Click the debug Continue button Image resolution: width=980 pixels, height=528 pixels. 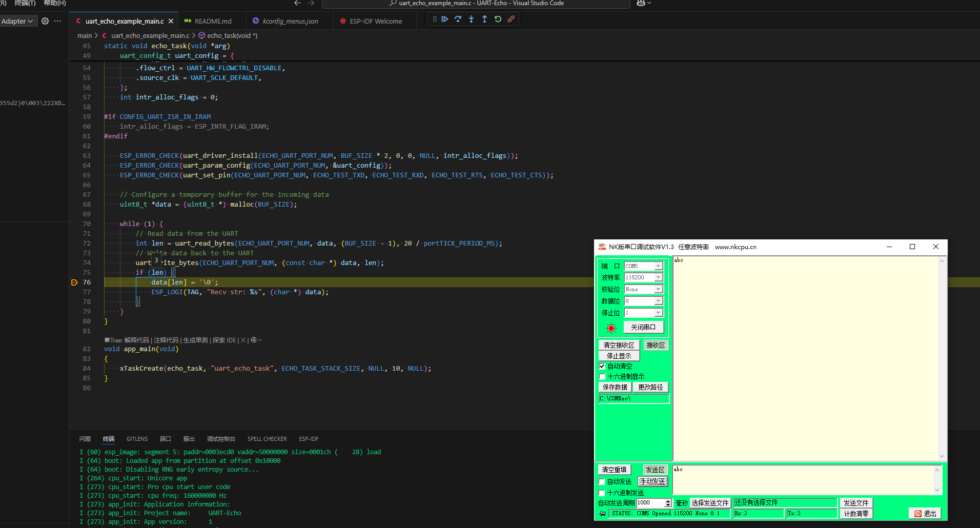445,19
